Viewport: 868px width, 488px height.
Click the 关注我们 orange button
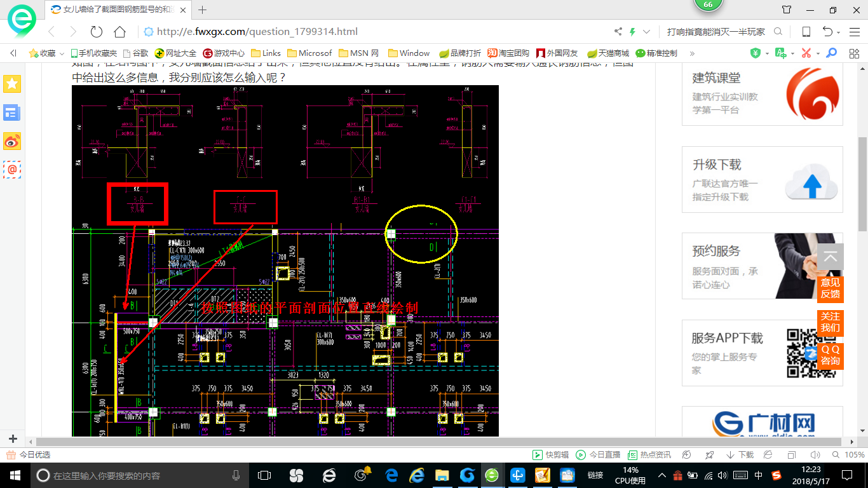[x=831, y=322]
